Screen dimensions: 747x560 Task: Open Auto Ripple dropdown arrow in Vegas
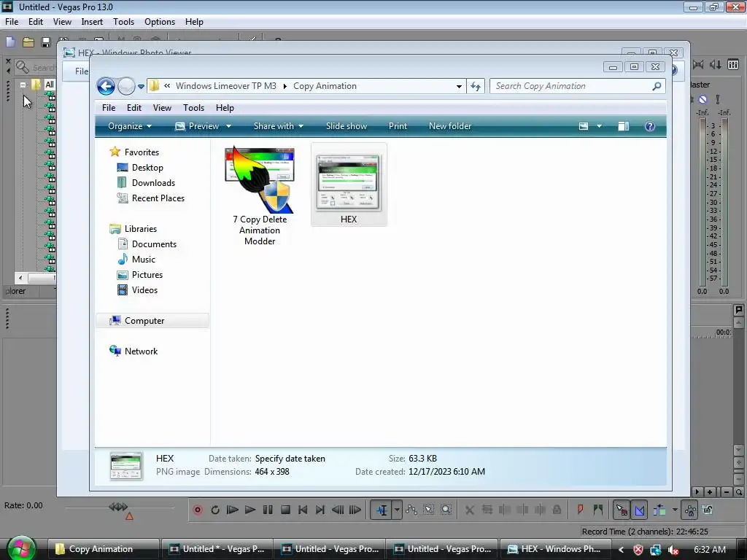(x=675, y=510)
